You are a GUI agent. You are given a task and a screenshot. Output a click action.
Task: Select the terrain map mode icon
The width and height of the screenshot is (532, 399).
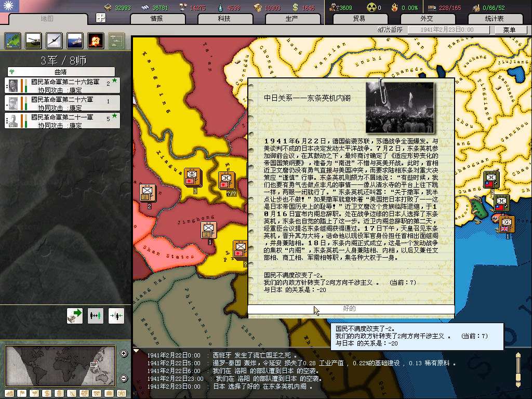[x=12, y=41]
